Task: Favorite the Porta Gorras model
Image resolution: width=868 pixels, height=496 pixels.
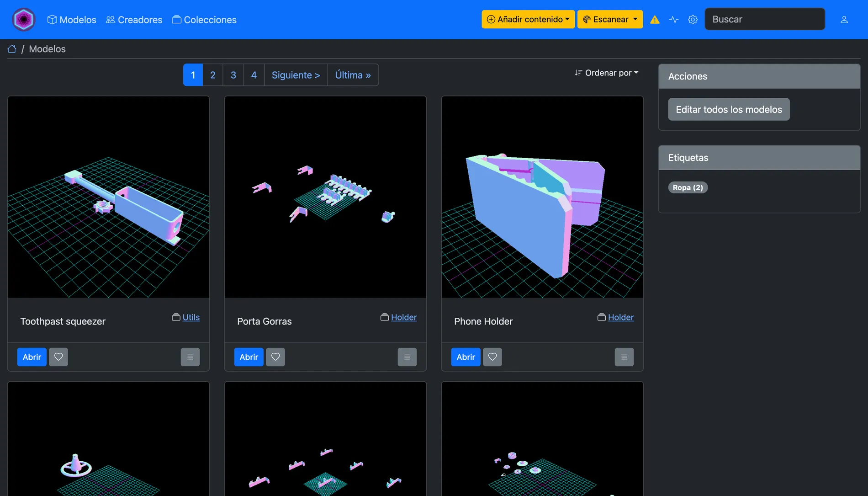Action: (275, 357)
